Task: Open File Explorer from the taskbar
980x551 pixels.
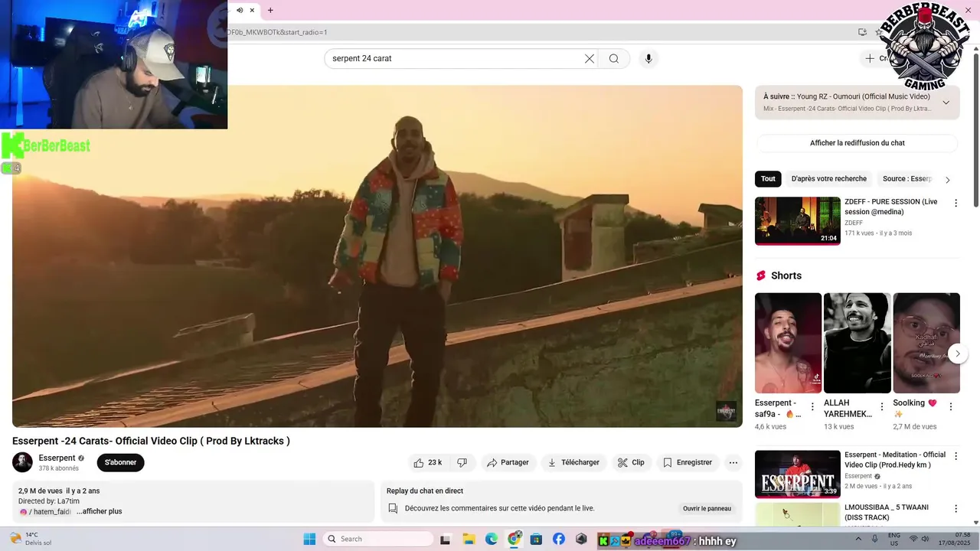Action: point(468,539)
